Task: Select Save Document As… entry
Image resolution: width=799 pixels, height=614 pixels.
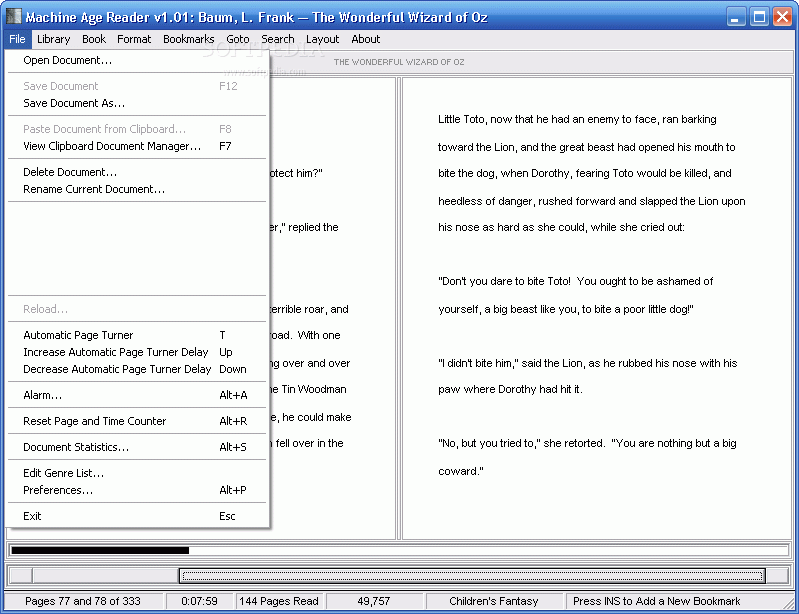Action: click(x=137, y=103)
